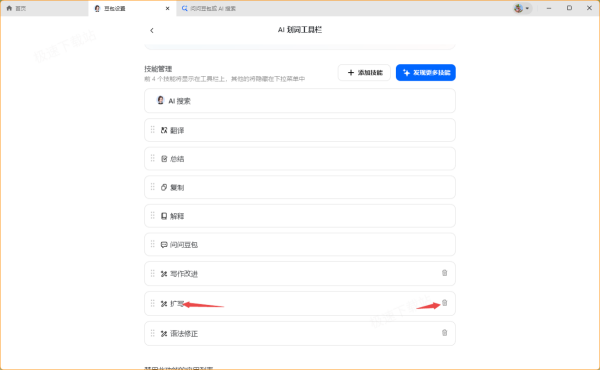Select the '语法修正' label text

[184, 334]
